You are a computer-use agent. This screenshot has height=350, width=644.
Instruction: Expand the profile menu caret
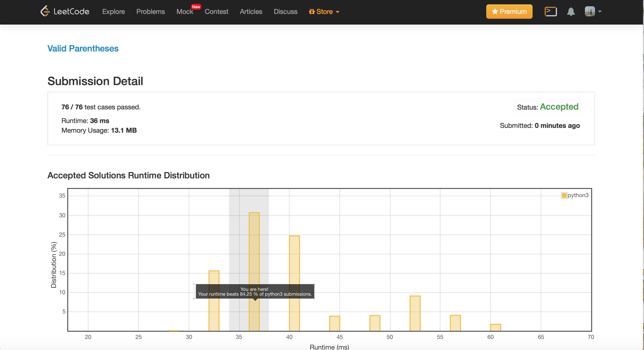point(600,12)
